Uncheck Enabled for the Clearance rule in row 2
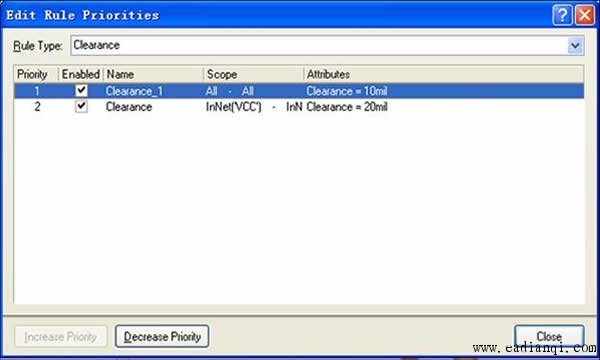The width and height of the screenshot is (600, 360). 81,106
